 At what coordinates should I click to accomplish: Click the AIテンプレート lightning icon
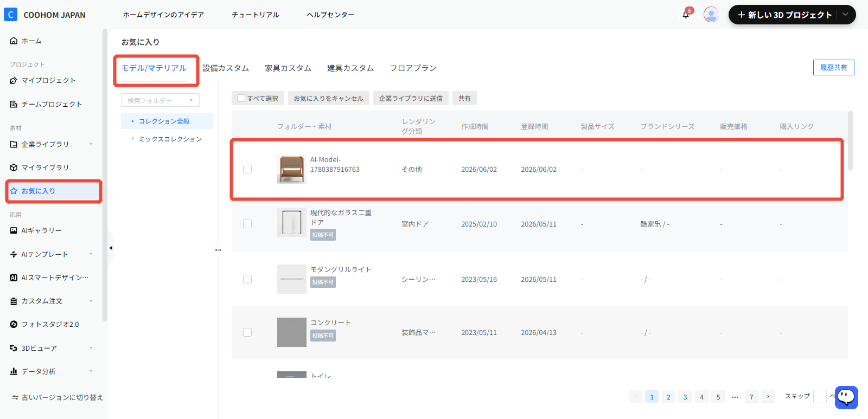tap(14, 254)
